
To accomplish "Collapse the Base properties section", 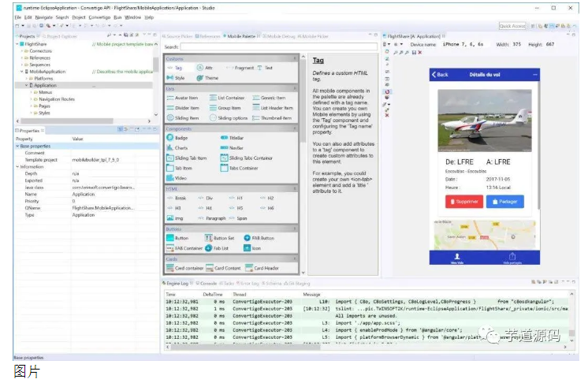I will tap(17, 147).
